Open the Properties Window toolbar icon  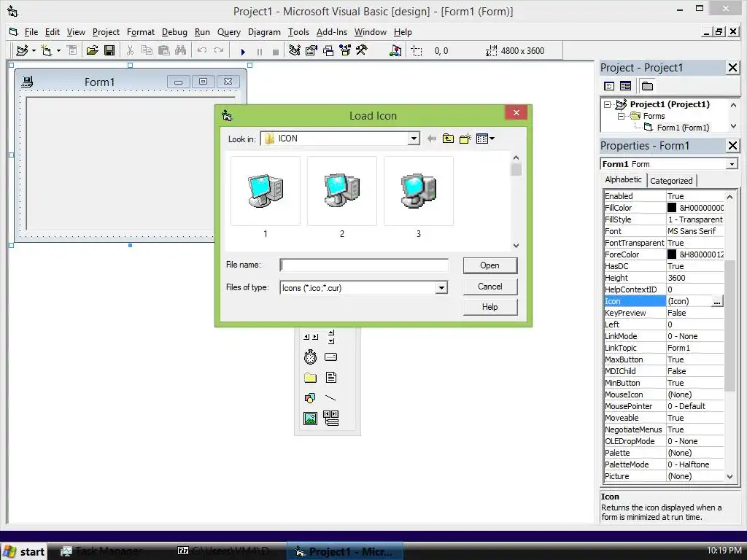pos(311,50)
